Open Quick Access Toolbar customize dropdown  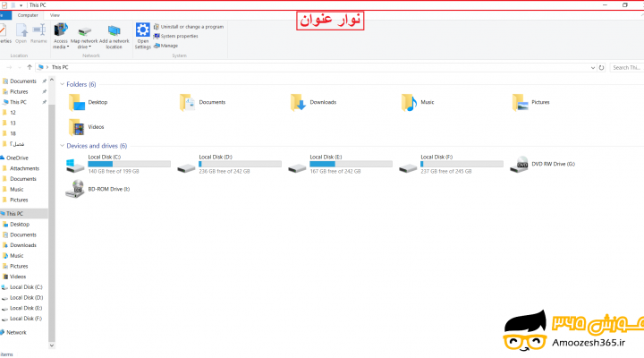pyautogui.click(x=21, y=5)
